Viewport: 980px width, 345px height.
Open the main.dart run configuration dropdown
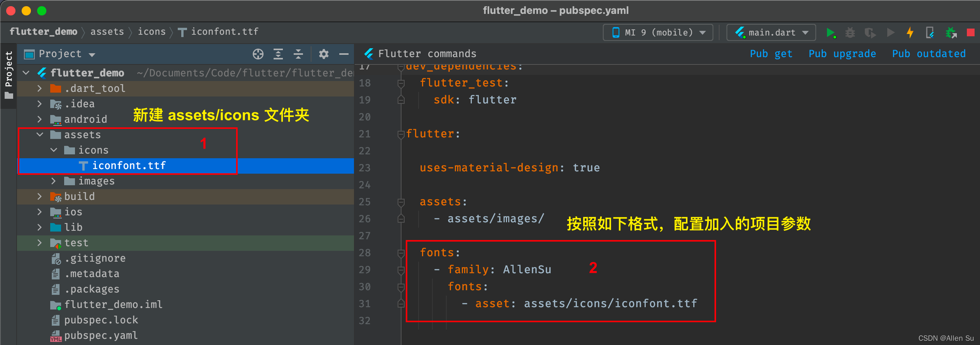(771, 32)
